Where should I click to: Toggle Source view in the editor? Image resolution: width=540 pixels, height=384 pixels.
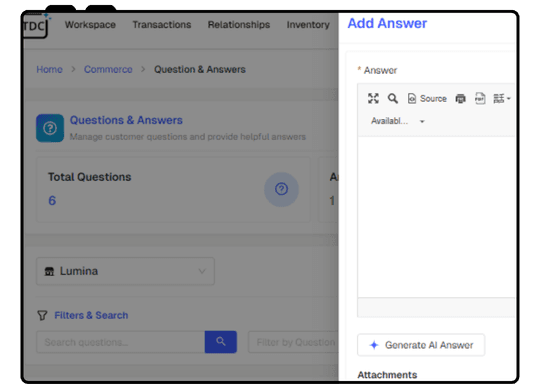pyautogui.click(x=427, y=98)
